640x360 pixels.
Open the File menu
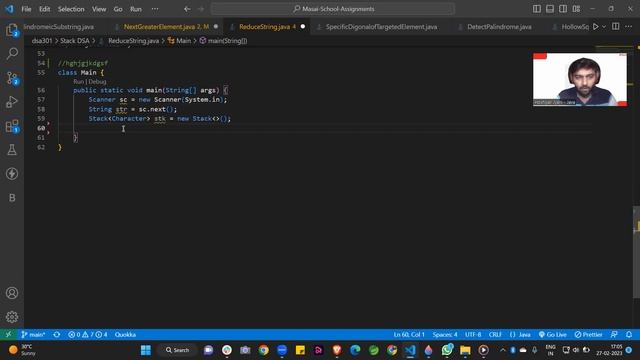pos(26,9)
